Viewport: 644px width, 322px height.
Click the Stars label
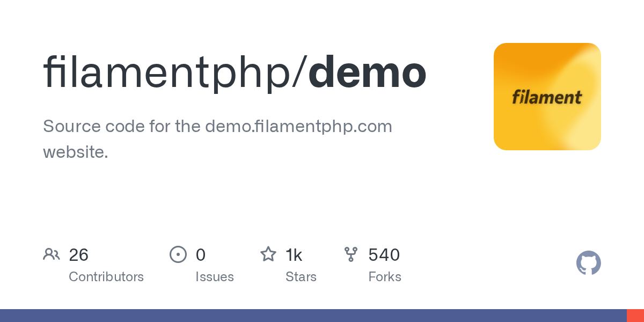301,277
